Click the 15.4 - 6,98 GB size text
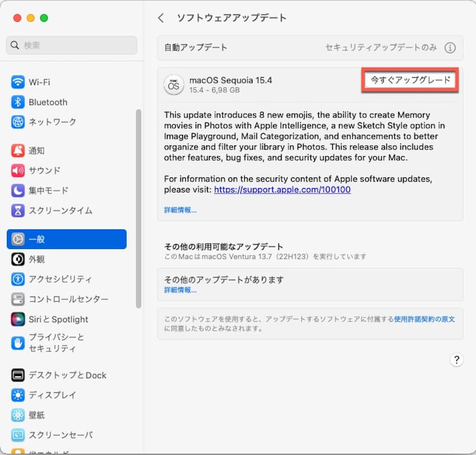Image resolution: width=476 pixels, height=455 pixels. pos(214,90)
